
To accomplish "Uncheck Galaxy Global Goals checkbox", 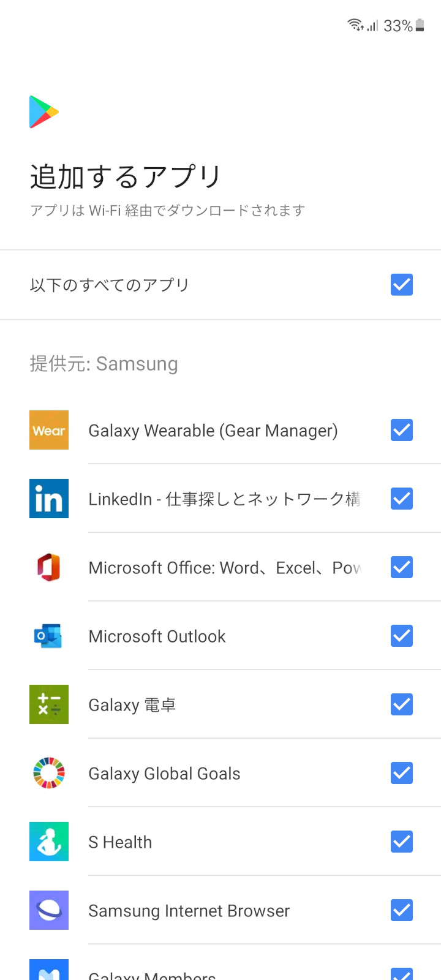I will 402,773.
